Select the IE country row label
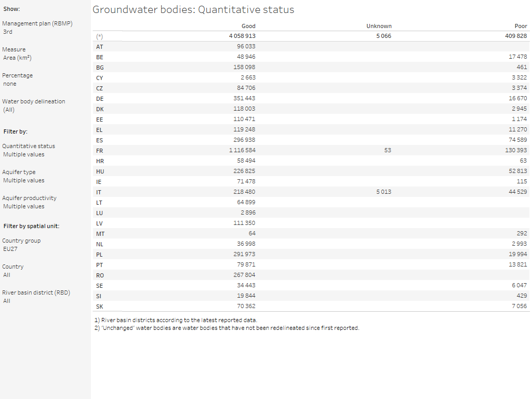Image resolution: width=532 pixels, height=399 pixels. tap(98, 182)
